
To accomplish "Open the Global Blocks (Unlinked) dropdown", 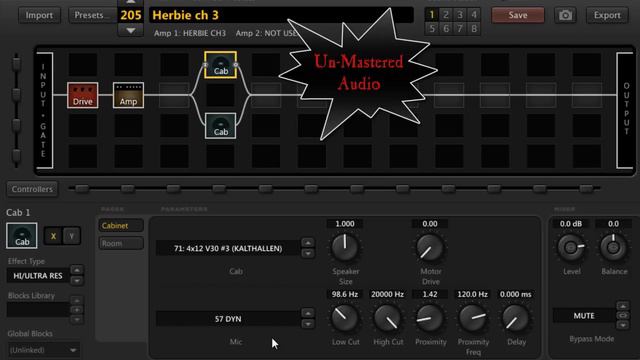I will (x=43, y=350).
